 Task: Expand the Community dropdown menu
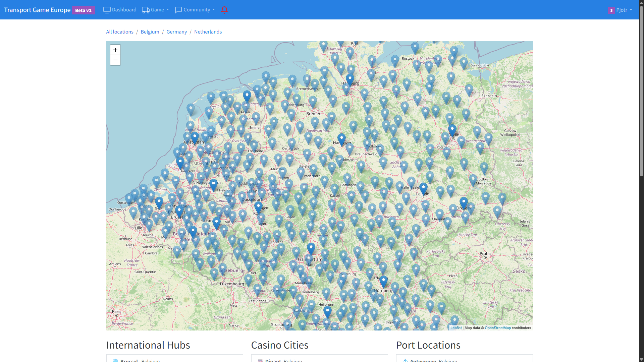tap(195, 10)
